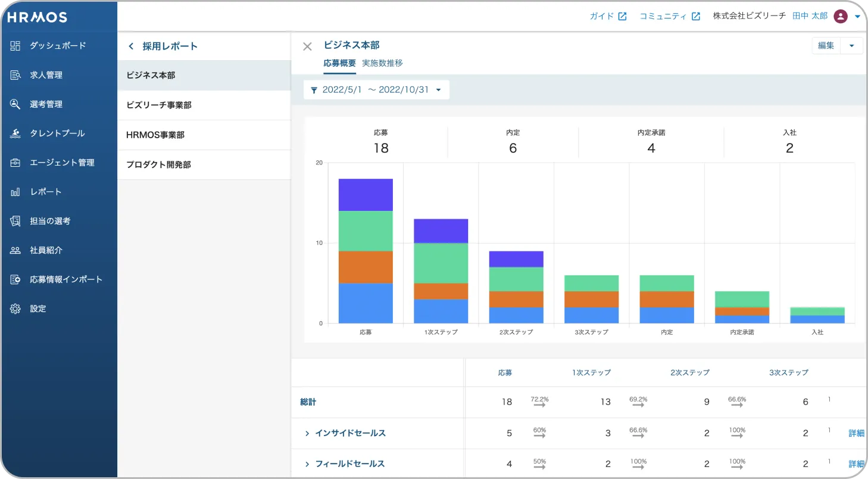
Task: Click the 編集 button
Action: pyautogui.click(x=825, y=45)
